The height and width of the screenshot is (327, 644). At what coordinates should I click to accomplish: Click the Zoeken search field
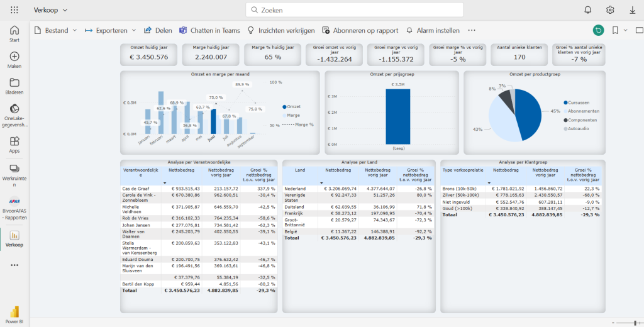tap(354, 10)
